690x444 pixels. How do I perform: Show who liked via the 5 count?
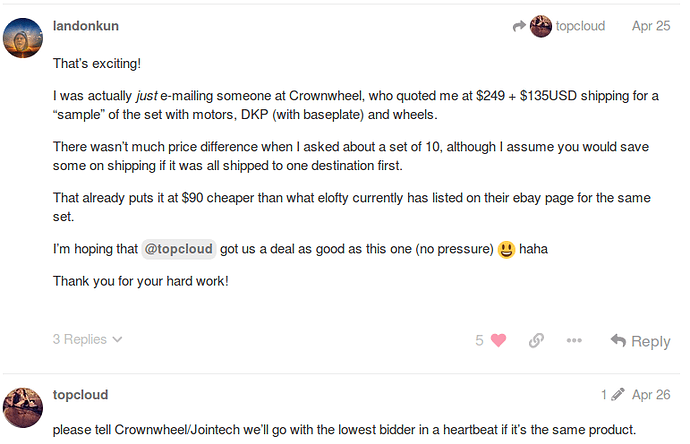(x=479, y=340)
